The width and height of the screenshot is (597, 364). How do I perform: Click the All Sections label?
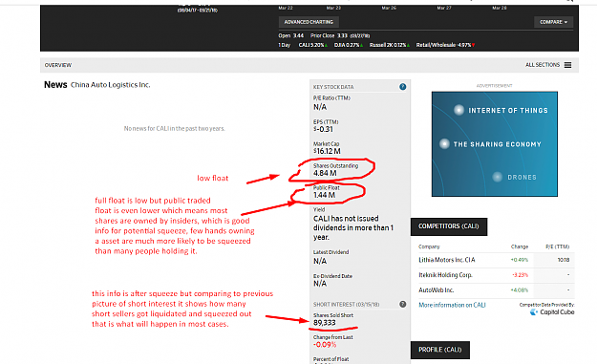pos(543,65)
